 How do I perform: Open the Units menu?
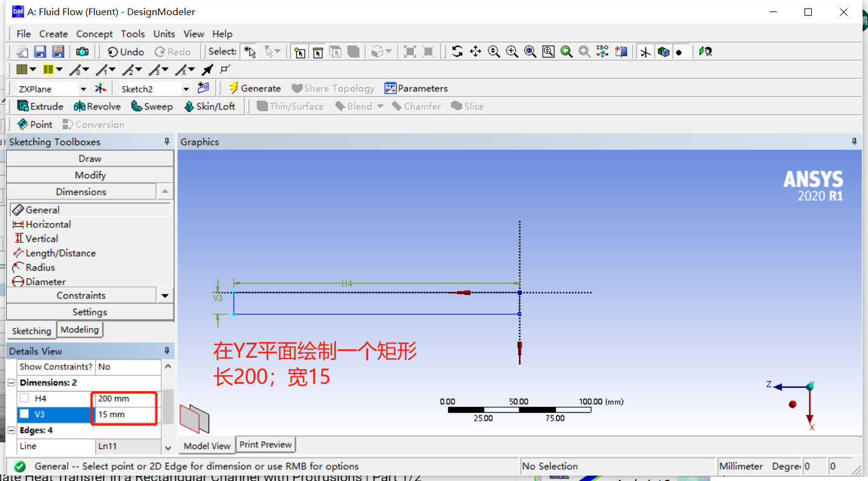164,34
